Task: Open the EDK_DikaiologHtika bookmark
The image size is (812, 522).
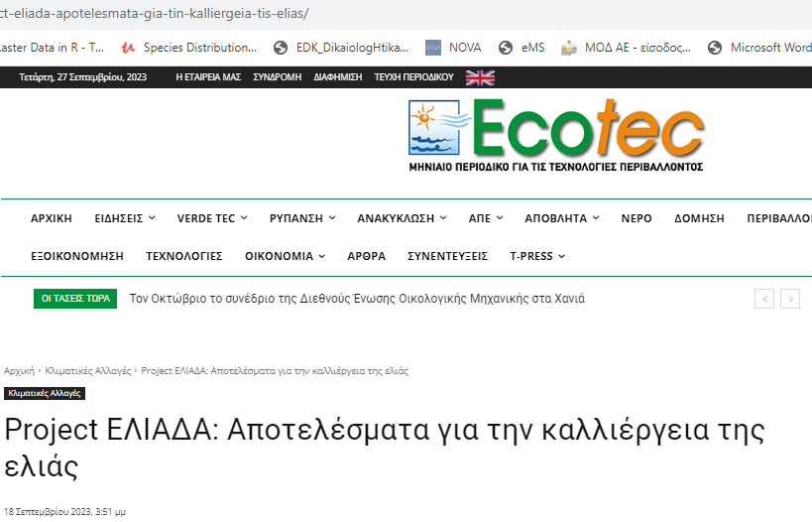Action: coord(340,47)
